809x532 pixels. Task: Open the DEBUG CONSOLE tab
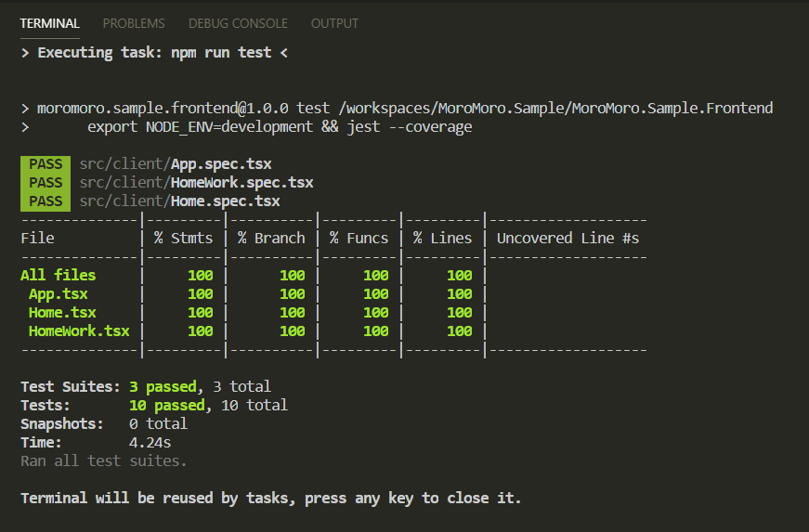pos(238,23)
